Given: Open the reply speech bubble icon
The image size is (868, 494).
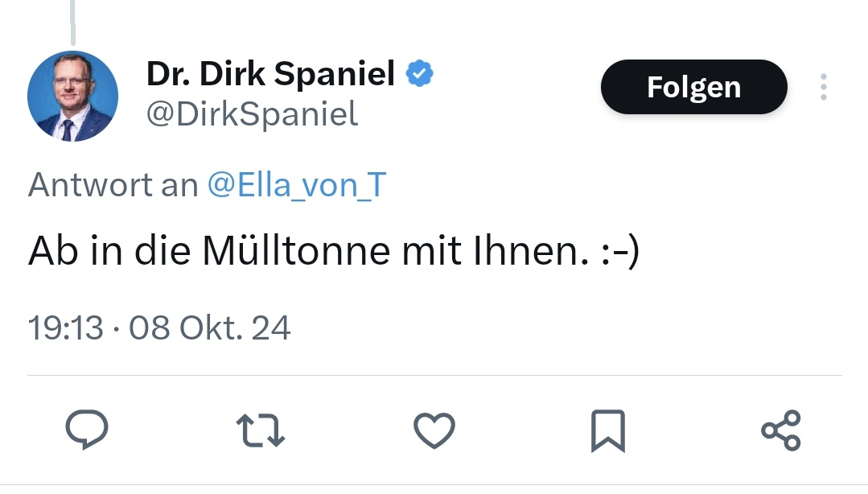Looking at the screenshot, I should (x=87, y=429).
